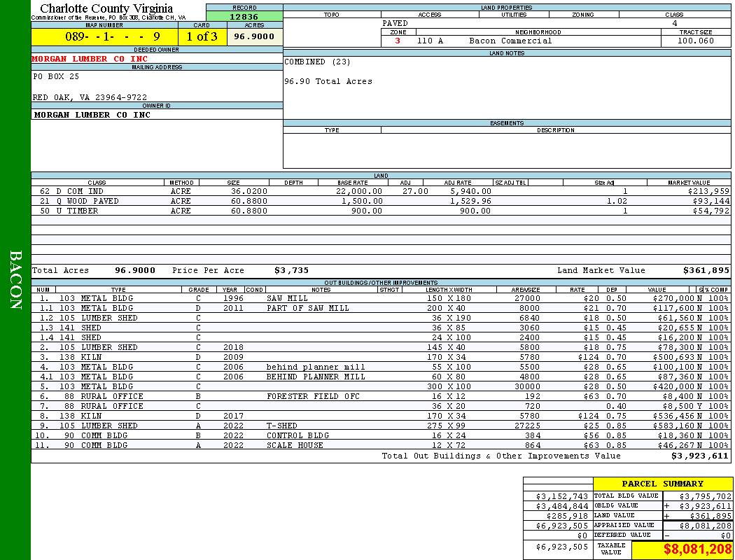Select row 1.3 SHED value $20,655
The width and height of the screenshot is (735, 560).
click(676, 328)
